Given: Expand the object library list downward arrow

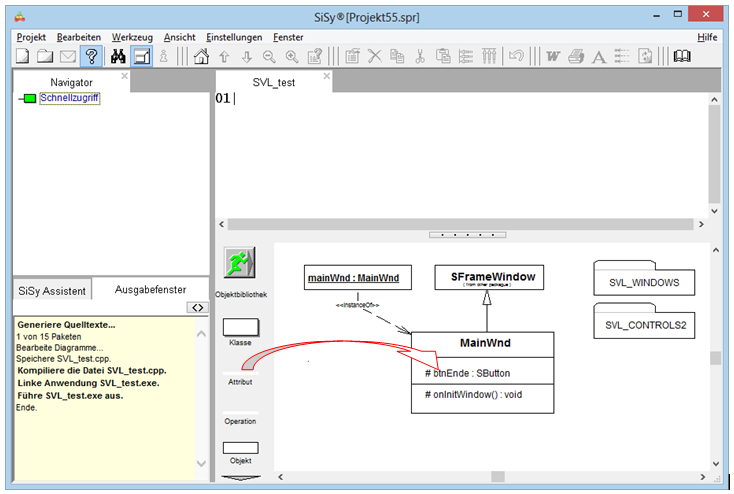Looking at the screenshot, I should coord(239,478).
